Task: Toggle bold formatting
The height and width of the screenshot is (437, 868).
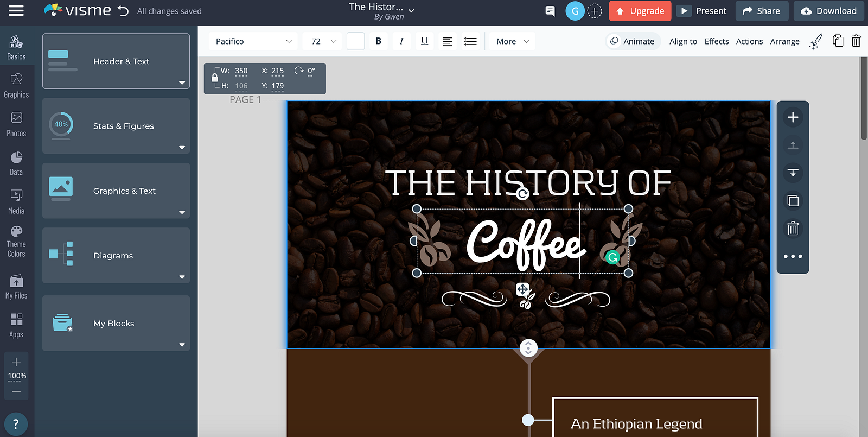Action: tap(379, 41)
